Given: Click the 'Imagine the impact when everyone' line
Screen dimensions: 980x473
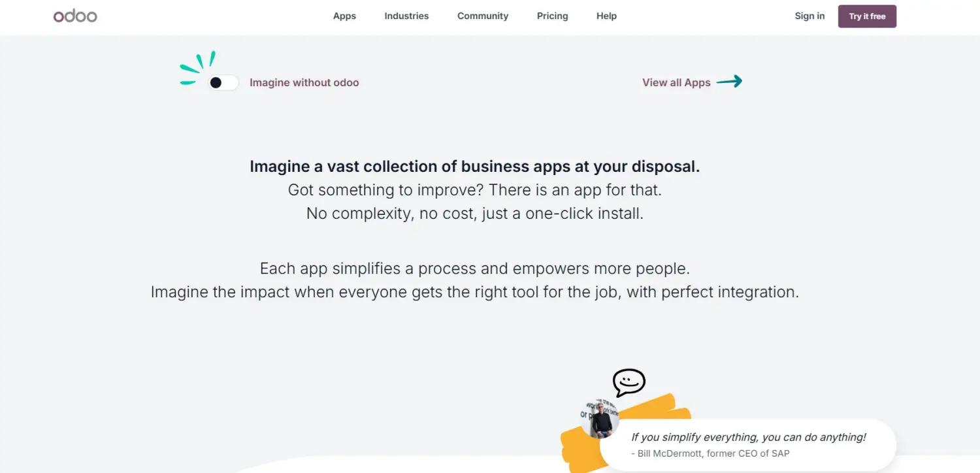Looking at the screenshot, I should coord(475,292).
